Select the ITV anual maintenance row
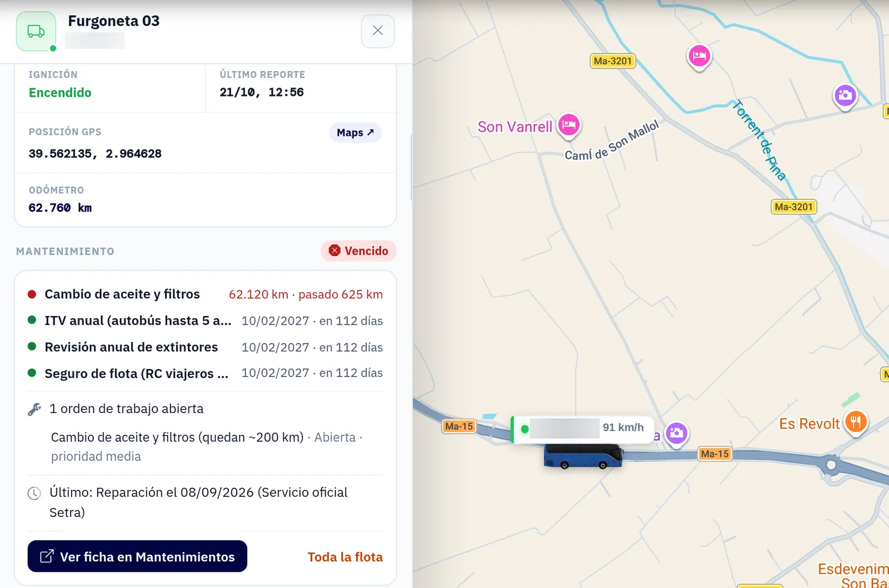Screen dimensions: 889x588 tap(205, 321)
